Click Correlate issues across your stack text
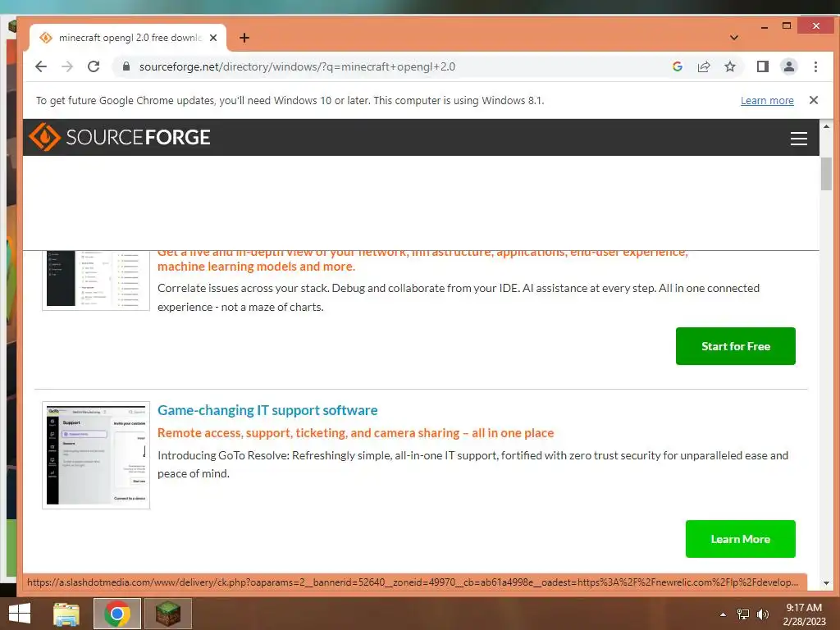This screenshot has height=630, width=840. tap(458, 297)
